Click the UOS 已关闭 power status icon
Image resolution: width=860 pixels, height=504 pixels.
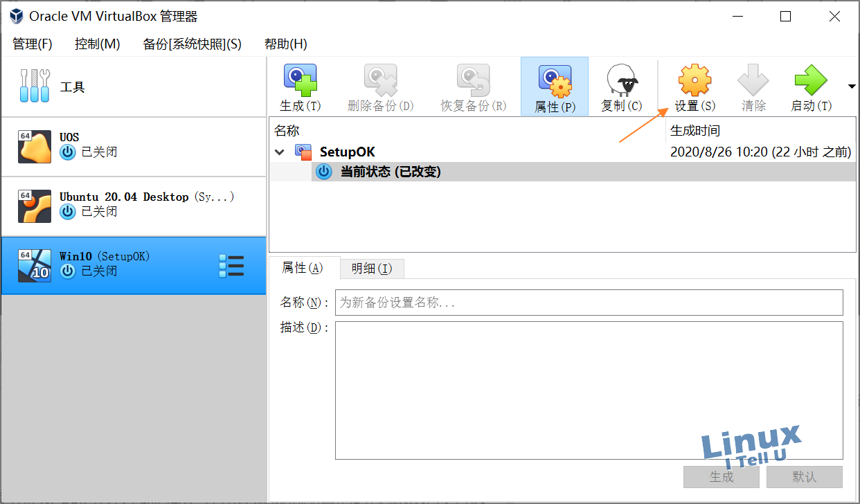click(68, 152)
